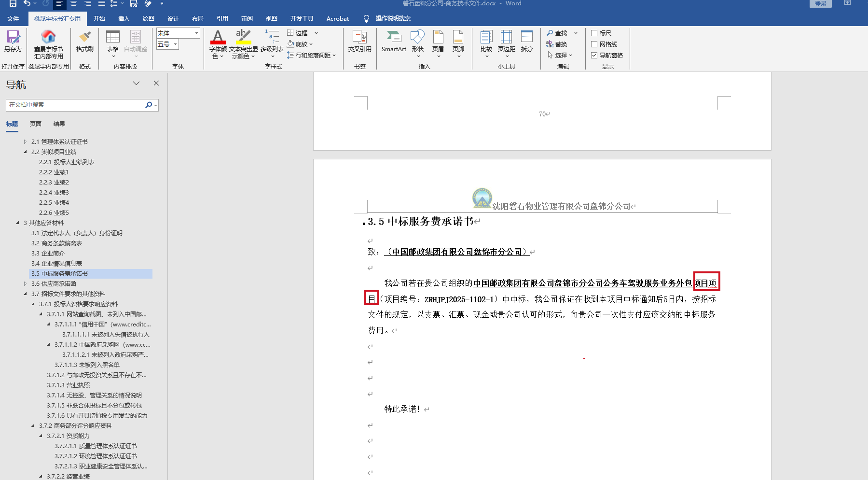Image resolution: width=868 pixels, height=480 pixels.
Task: Expand the 3.6 供应商承诺函 heading
Action: pyautogui.click(x=25, y=284)
